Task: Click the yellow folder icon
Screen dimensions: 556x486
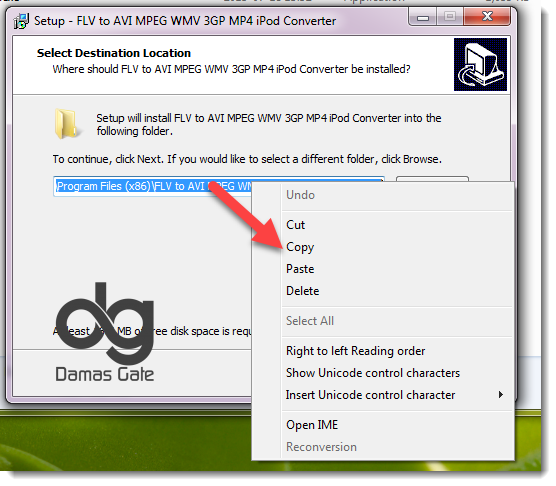Action: tap(66, 124)
